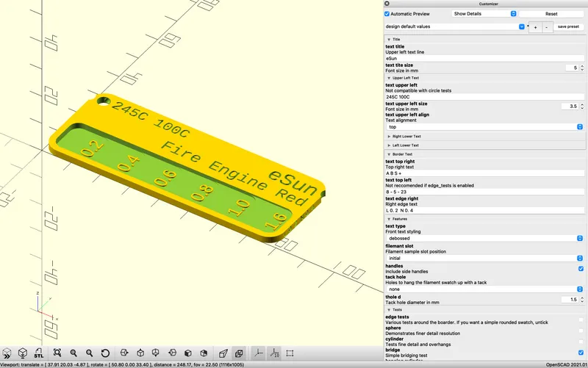This screenshot has width=588, height=368.
Task: Click the save preset button
Action: pos(568,26)
